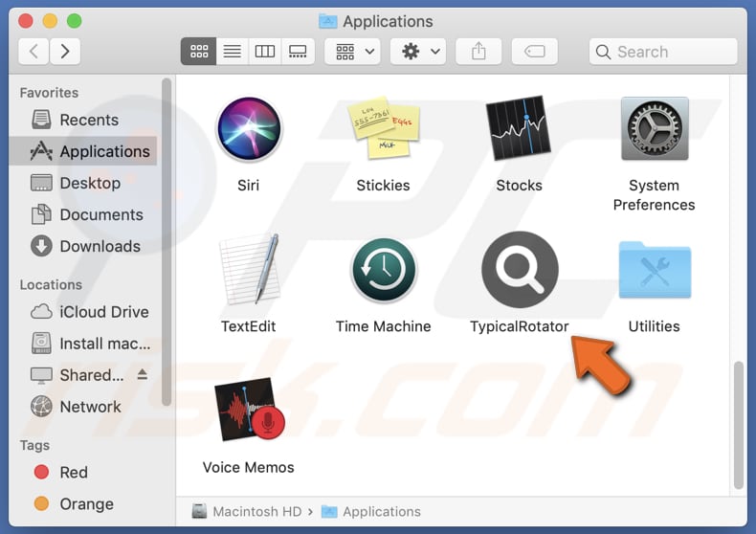Open Recents in the sidebar
The width and height of the screenshot is (756, 534).
pyautogui.click(x=83, y=120)
